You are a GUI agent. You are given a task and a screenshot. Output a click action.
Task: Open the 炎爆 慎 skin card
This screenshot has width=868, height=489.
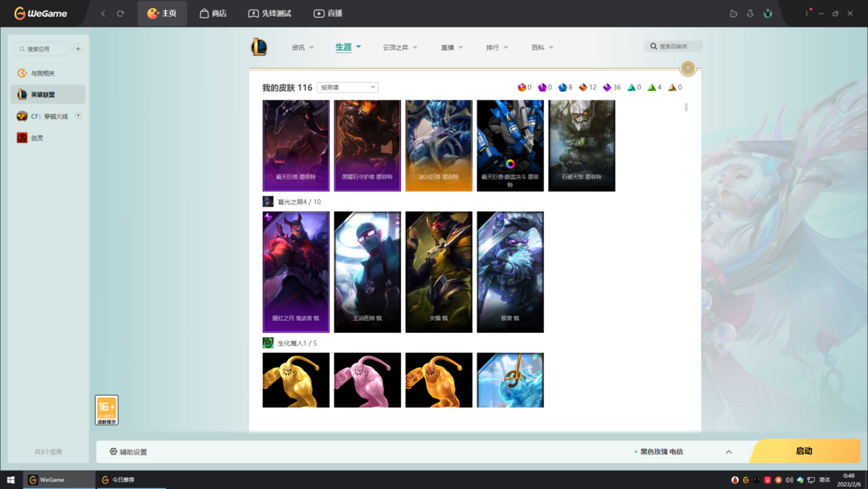point(439,272)
